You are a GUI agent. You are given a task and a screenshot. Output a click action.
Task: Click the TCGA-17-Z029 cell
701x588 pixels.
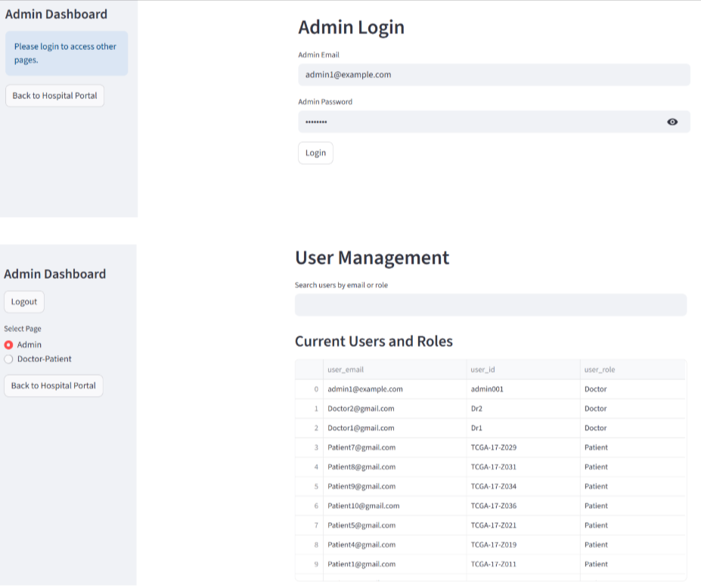point(523,447)
